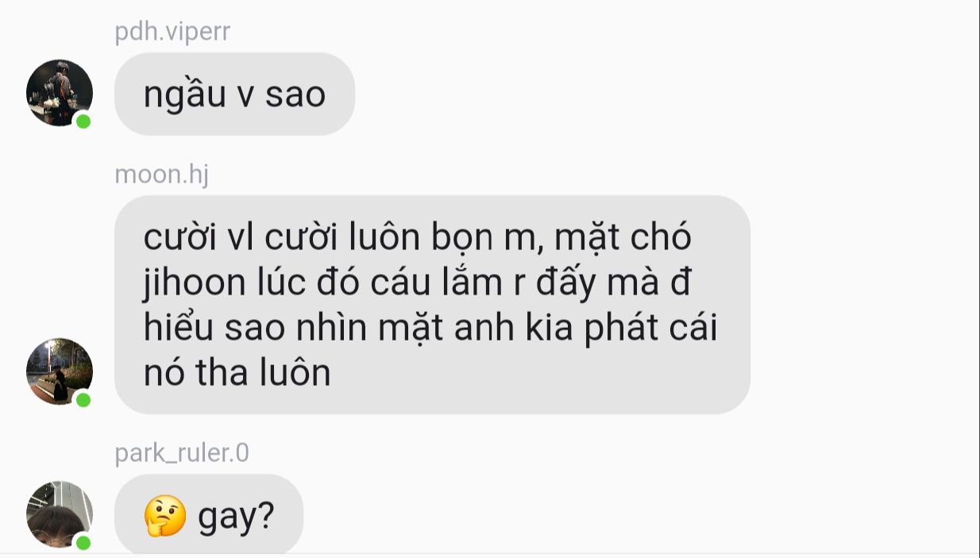The image size is (980, 558).
Task: Click the line starting "cười vl cười luôn"
Action: pos(418,238)
